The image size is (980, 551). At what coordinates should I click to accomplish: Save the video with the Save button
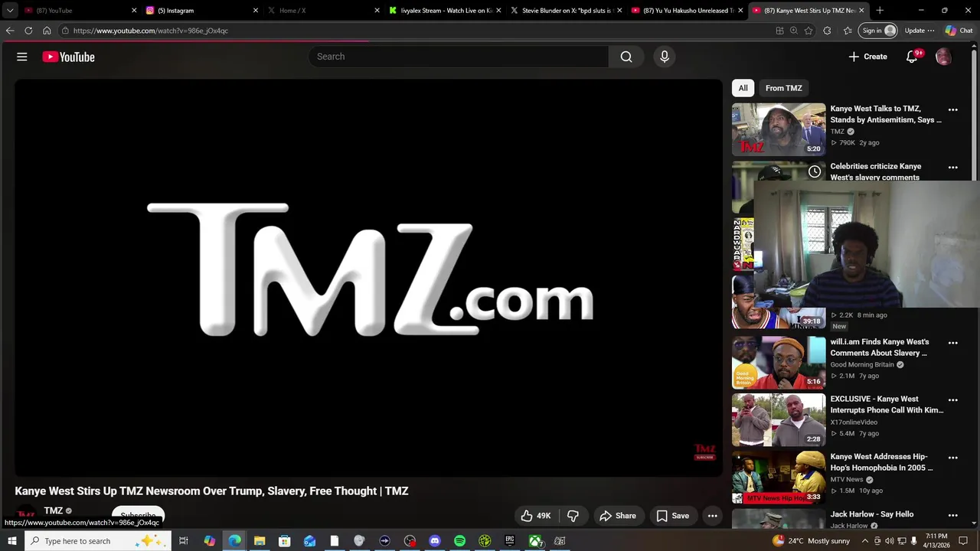coord(673,516)
